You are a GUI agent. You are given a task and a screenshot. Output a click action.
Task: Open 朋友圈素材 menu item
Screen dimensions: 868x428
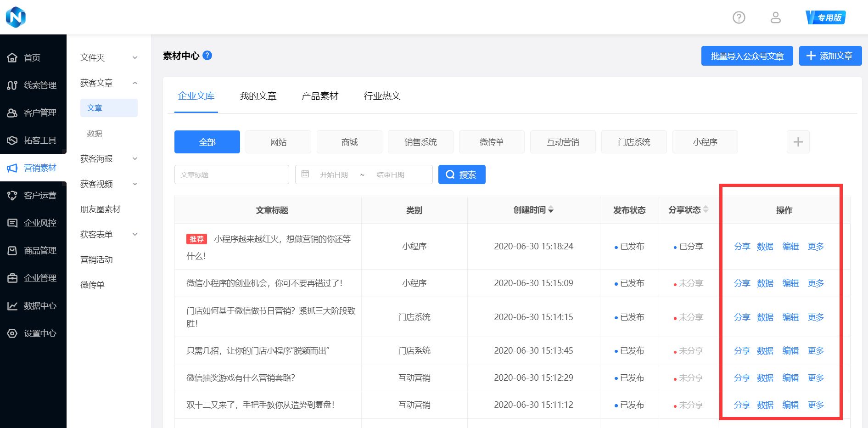coord(101,209)
